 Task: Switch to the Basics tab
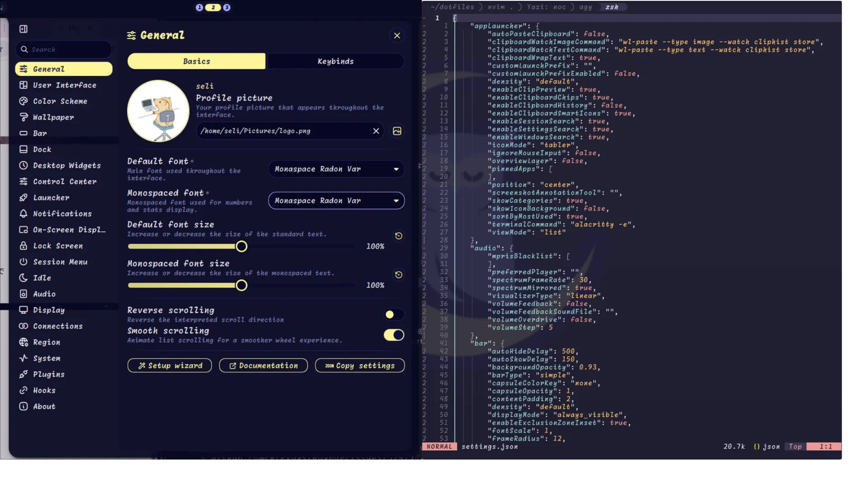click(x=197, y=61)
